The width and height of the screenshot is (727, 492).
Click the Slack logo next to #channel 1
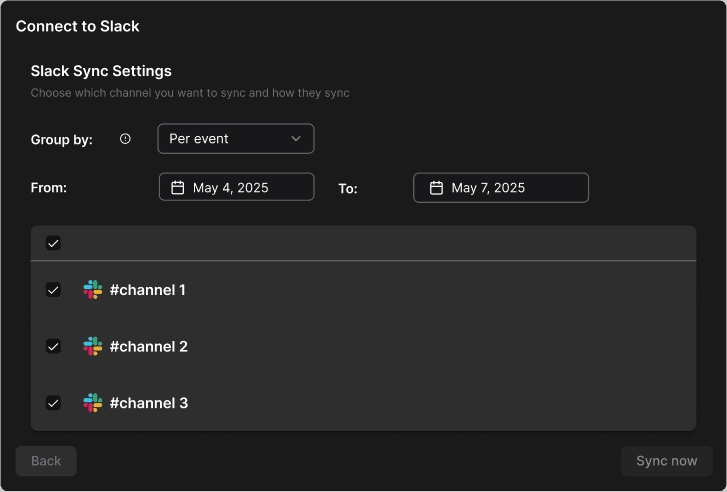click(93, 290)
